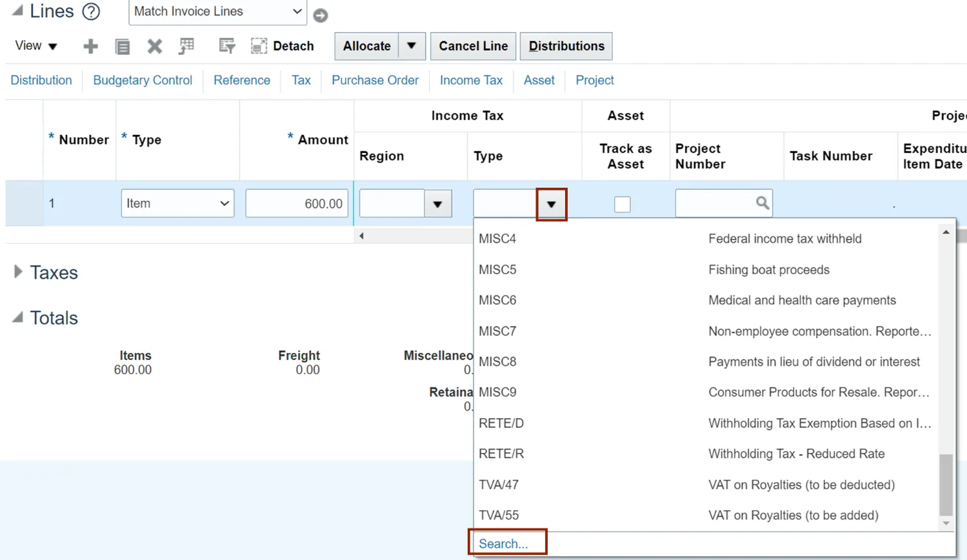
Task: Click the dropdown list's vertical scrollbar thumb
Action: click(946, 485)
